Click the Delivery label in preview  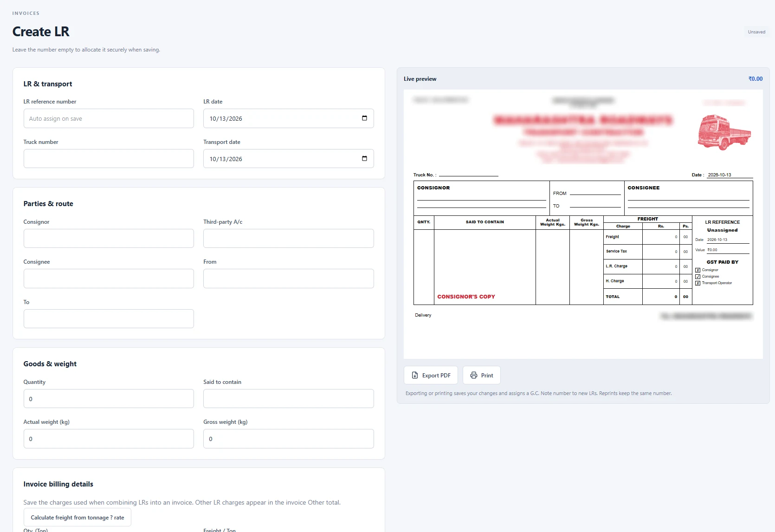pos(423,315)
